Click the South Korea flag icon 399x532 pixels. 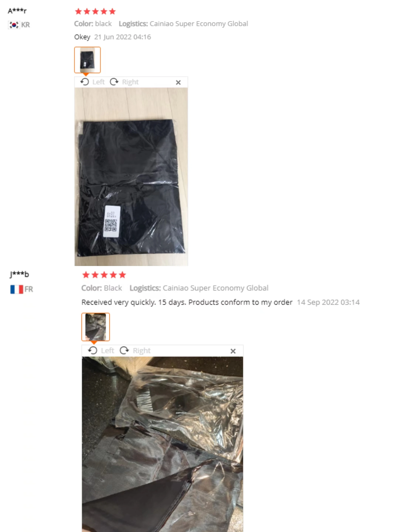[14, 25]
